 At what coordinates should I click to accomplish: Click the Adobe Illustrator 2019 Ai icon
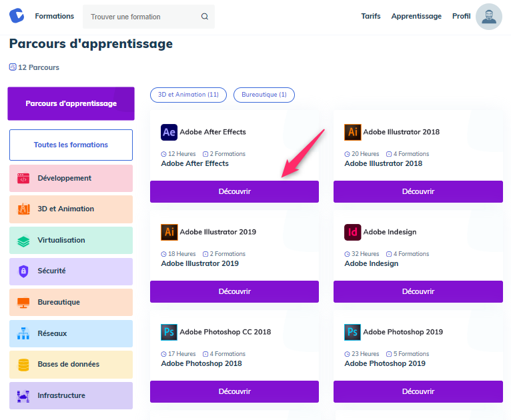(x=169, y=232)
